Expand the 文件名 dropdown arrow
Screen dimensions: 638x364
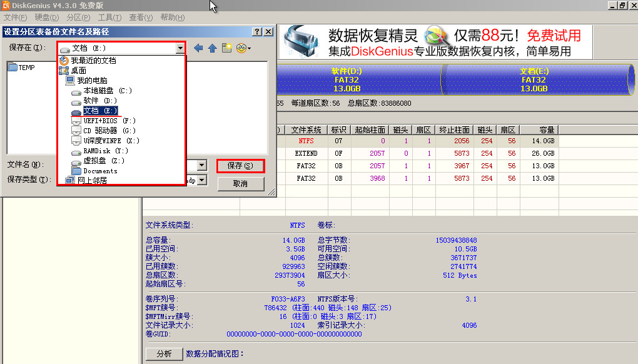click(202, 165)
